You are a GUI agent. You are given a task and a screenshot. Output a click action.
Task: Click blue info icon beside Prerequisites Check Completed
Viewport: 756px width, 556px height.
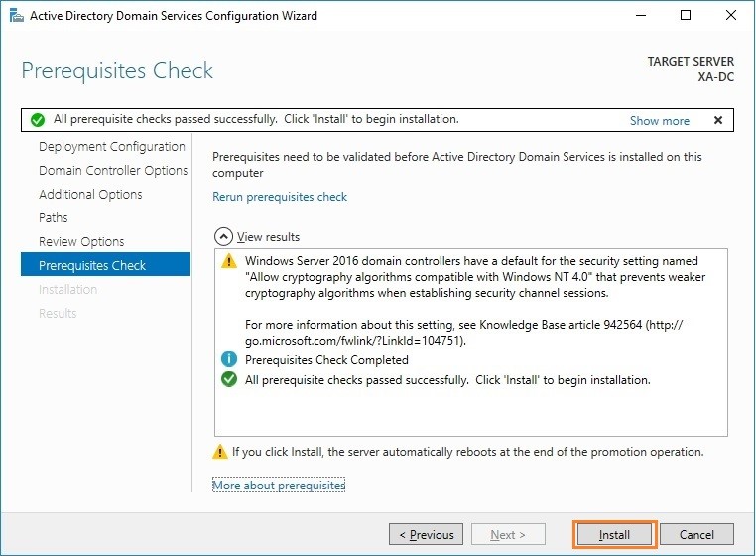[229, 359]
